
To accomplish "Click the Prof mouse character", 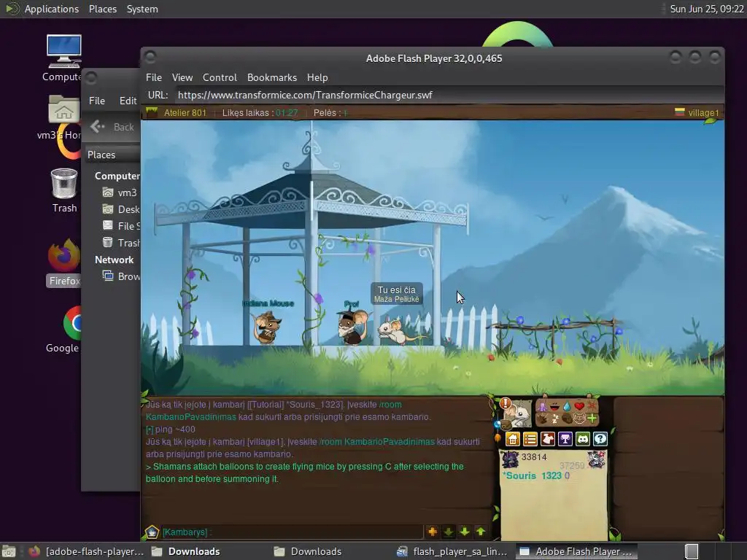I will point(352,326).
